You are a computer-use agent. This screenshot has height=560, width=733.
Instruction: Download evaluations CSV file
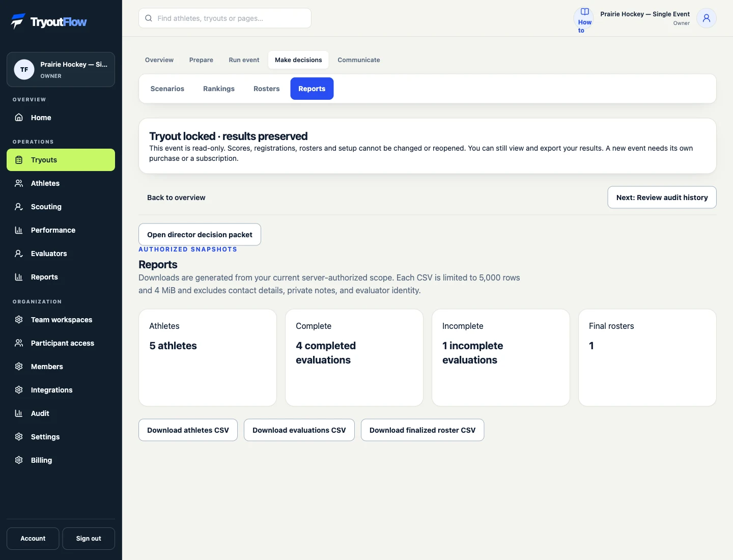click(299, 430)
